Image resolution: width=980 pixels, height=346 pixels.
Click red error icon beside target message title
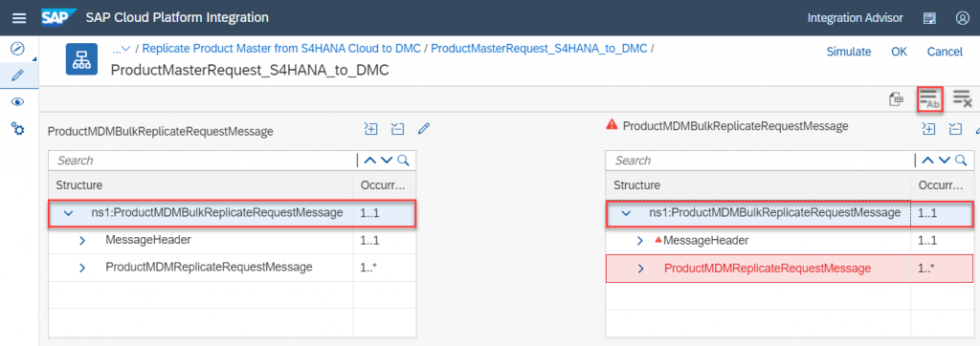click(612, 125)
